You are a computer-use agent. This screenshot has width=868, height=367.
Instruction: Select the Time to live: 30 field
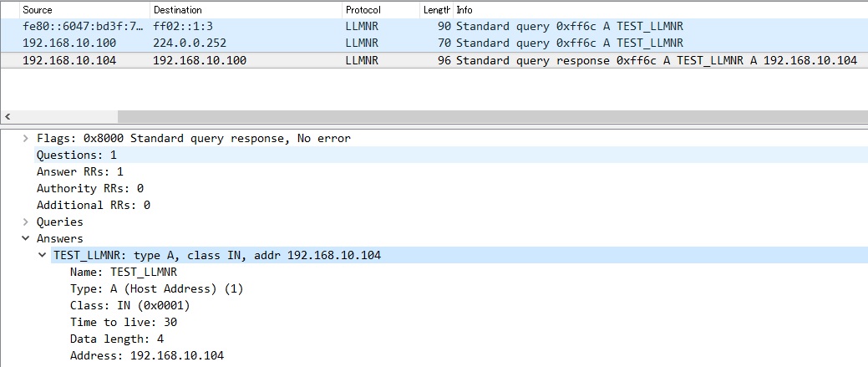click(x=123, y=322)
